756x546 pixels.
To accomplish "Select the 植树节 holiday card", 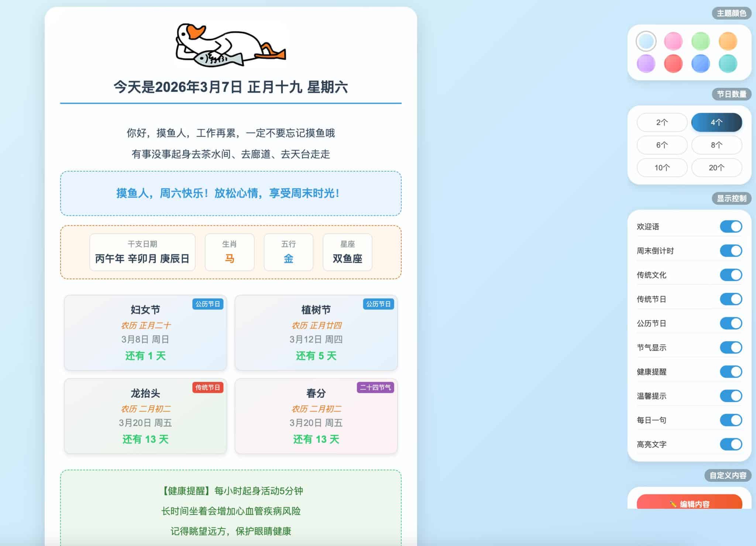I will [316, 333].
